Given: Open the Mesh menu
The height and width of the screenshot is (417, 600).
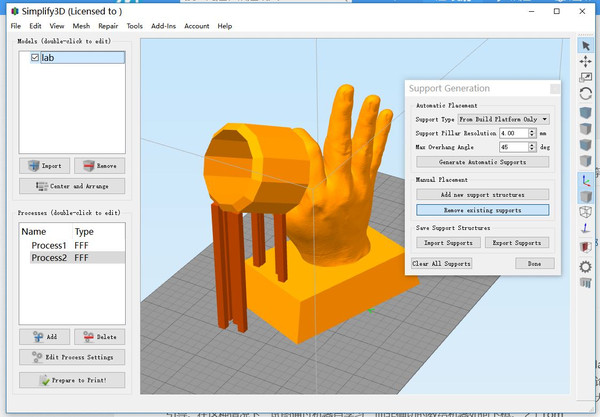Looking at the screenshot, I should (81, 26).
